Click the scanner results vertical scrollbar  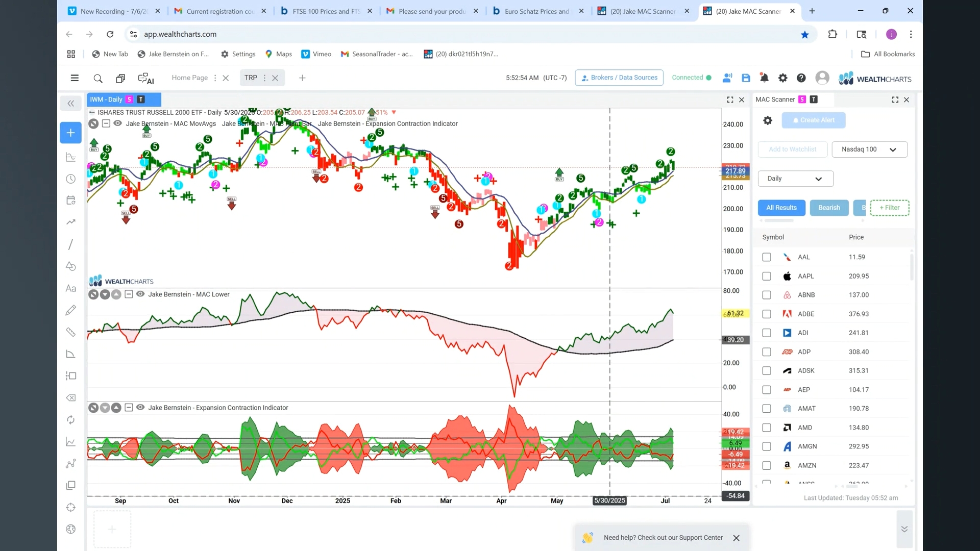[912, 266]
